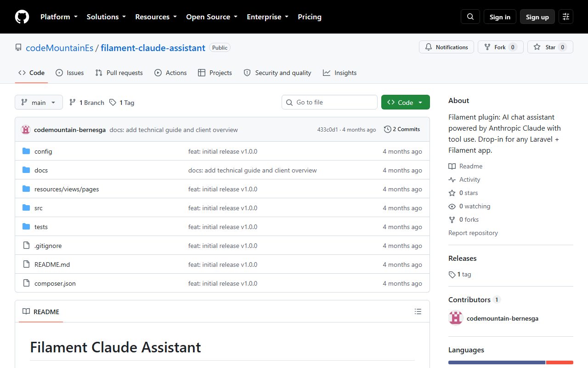Open the green Code dropdown button
The width and height of the screenshot is (588, 368).
click(406, 103)
